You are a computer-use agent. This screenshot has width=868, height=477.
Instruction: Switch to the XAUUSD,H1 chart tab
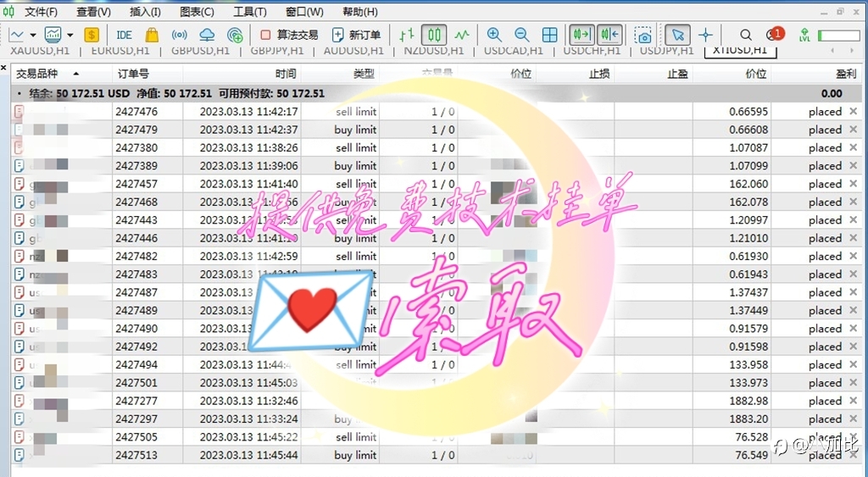[40, 51]
